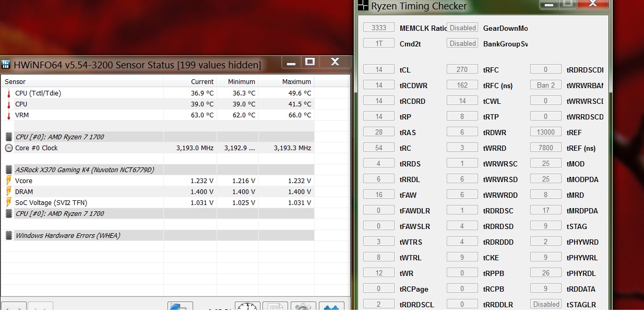
Task: Click the tRDRDDD label text
Action: [x=498, y=242]
